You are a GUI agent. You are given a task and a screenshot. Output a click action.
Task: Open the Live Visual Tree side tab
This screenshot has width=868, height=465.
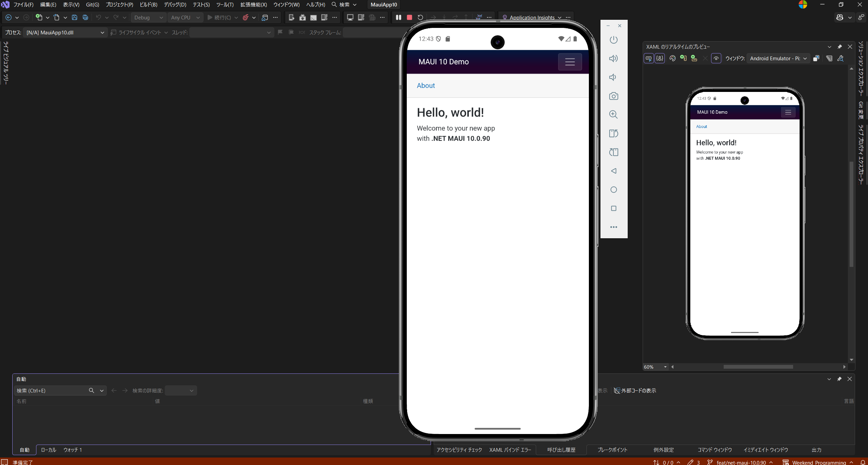click(5, 62)
